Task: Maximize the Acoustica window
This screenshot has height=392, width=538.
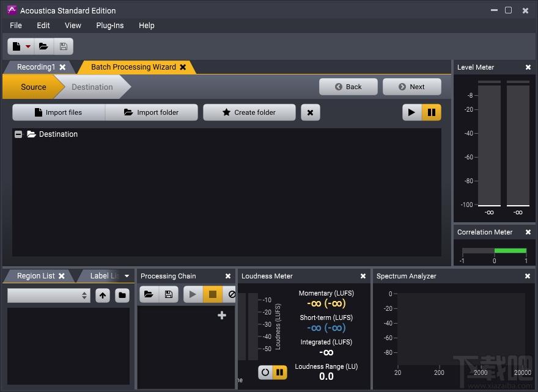Action: (x=509, y=10)
